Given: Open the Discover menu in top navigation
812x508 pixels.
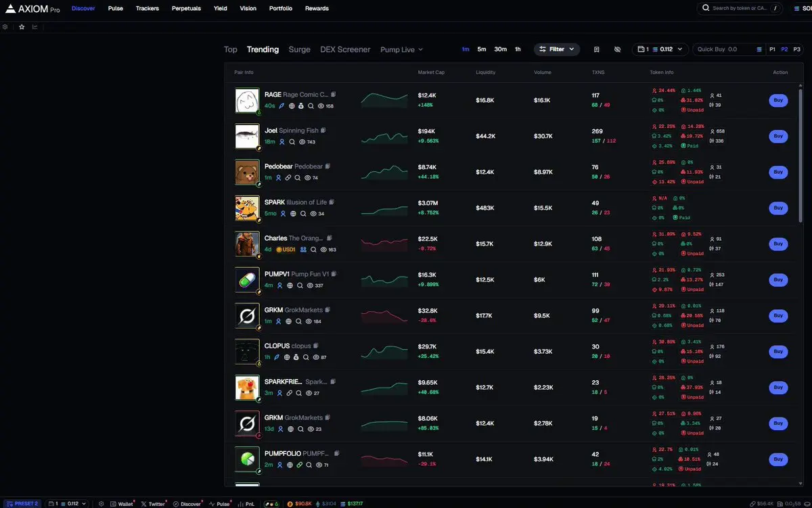Looking at the screenshot, I should click(x=83, y=9).
